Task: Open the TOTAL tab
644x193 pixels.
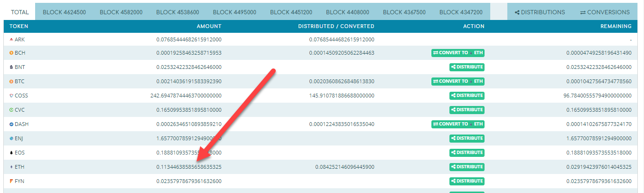Action: [x=19, y=12]
